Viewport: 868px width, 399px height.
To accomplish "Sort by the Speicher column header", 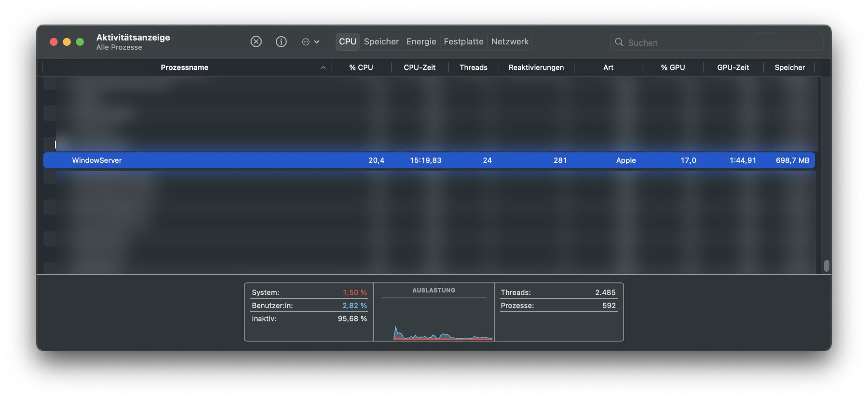I will point(789,67).
